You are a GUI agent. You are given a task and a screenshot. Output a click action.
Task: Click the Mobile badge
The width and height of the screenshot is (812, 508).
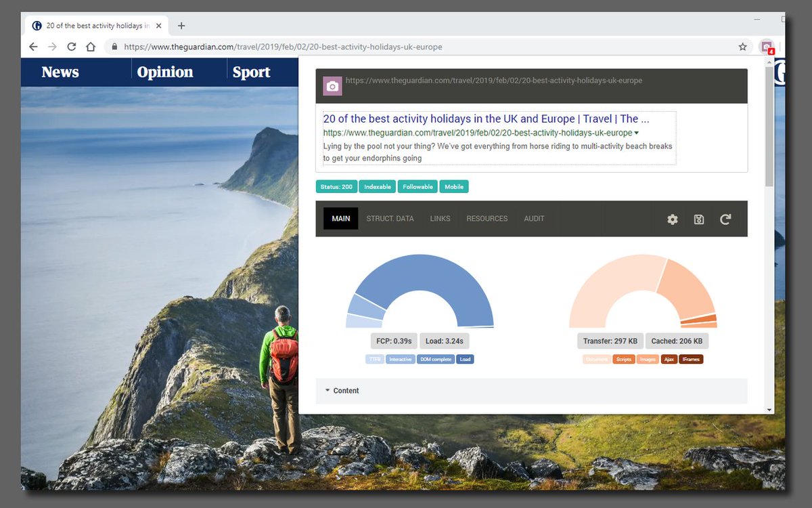pos(454,186)
